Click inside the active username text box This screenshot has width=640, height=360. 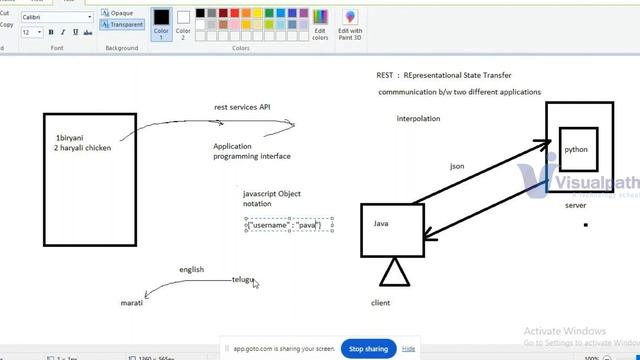click(289, 225)
